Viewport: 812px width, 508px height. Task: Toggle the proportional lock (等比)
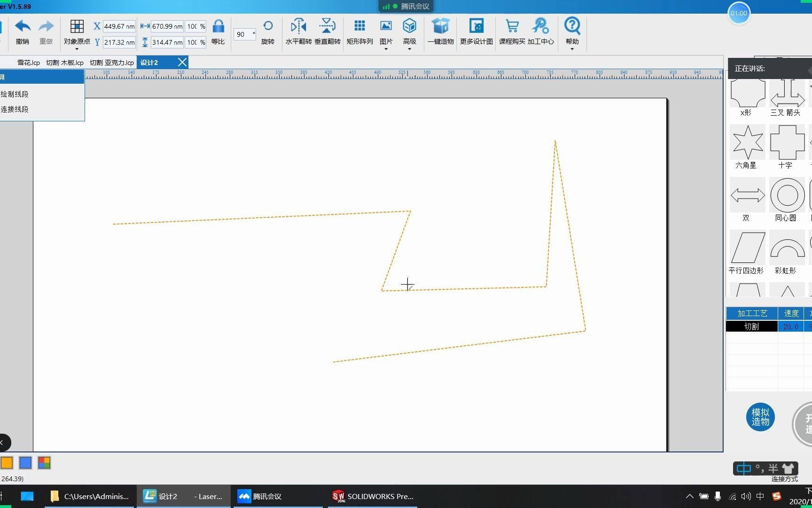[x=218, y=32]
